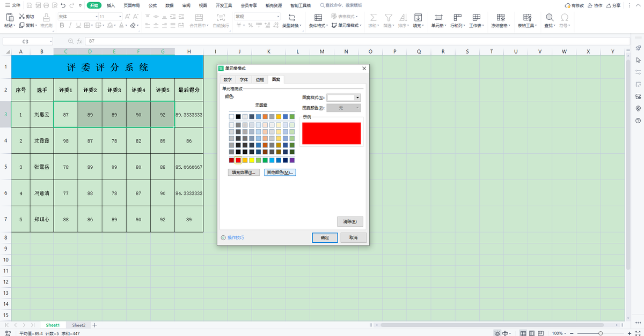Click the Filter (筛选) funnel icon
This screenshot has height=336, width=644.
point(387,17)
